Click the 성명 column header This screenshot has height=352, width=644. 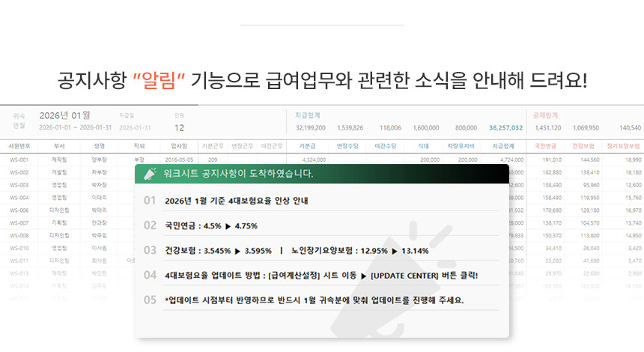(x=100, y=146)
